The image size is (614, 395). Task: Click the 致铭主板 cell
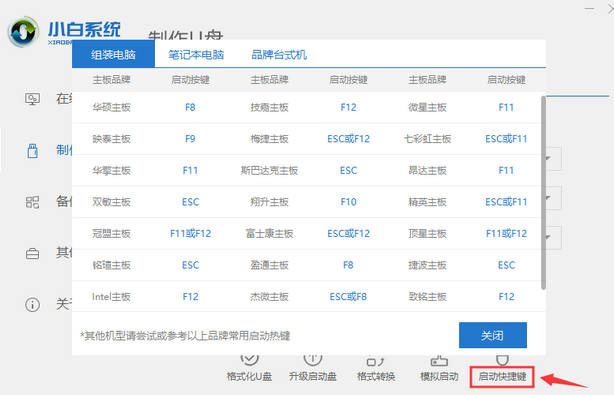point(427,297)
